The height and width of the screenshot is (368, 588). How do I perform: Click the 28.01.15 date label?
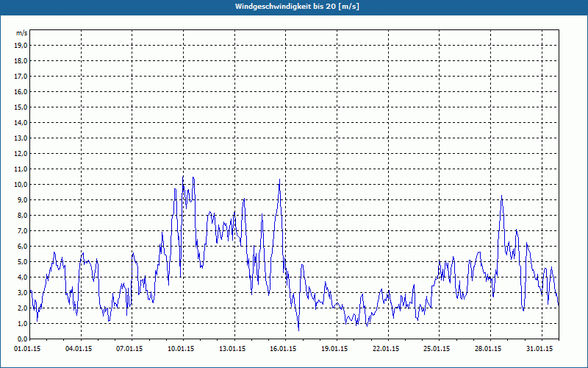(488, 349)
